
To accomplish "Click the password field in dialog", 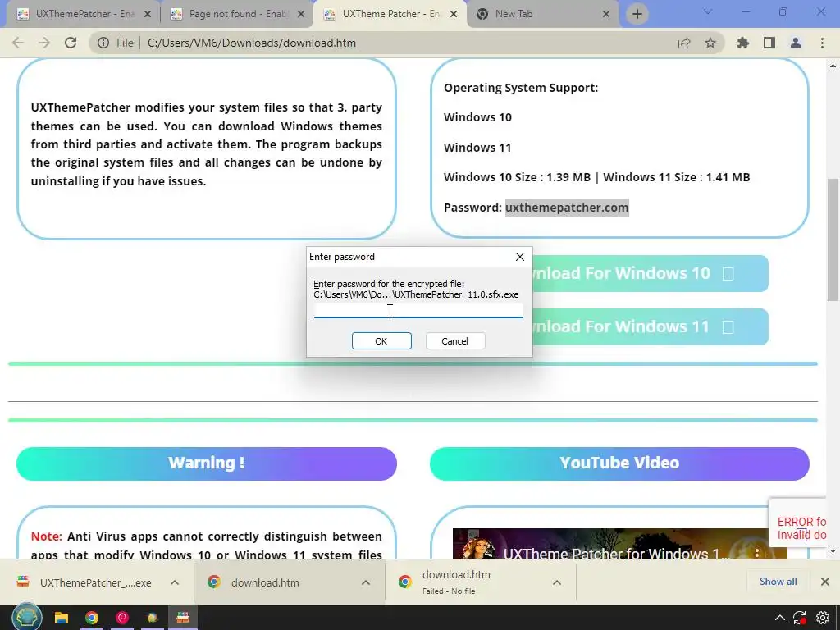I will (418, 311).
